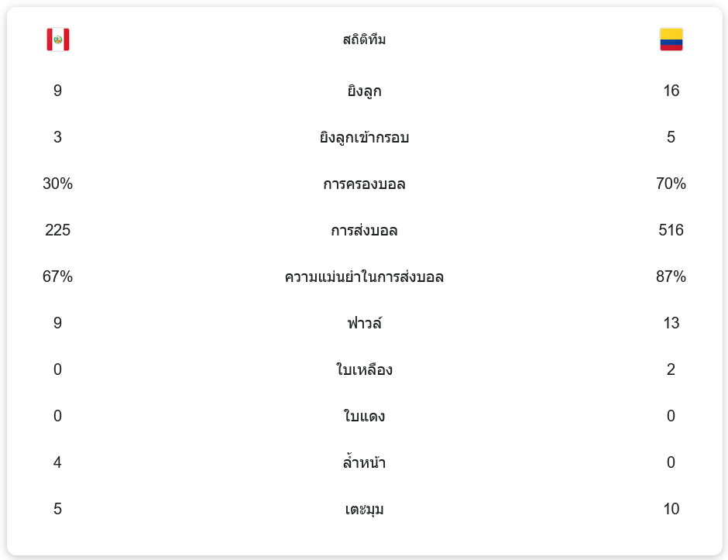The image size is (728, 560).
Task: Click the ยิงลูกเข้ากรอบ label
Action: [364, 137]
